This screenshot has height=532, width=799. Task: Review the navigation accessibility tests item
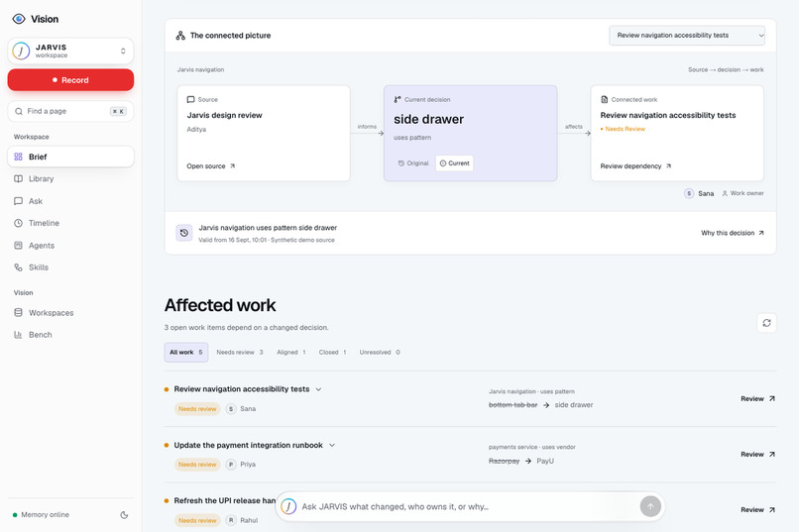point(757,398)
